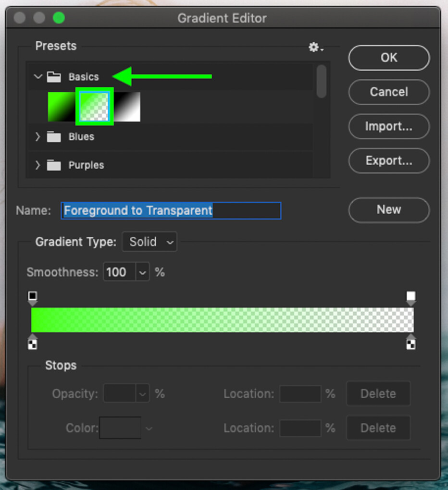Click the New button to save preset
Screen dimensions: 448x490
[388, 210]
